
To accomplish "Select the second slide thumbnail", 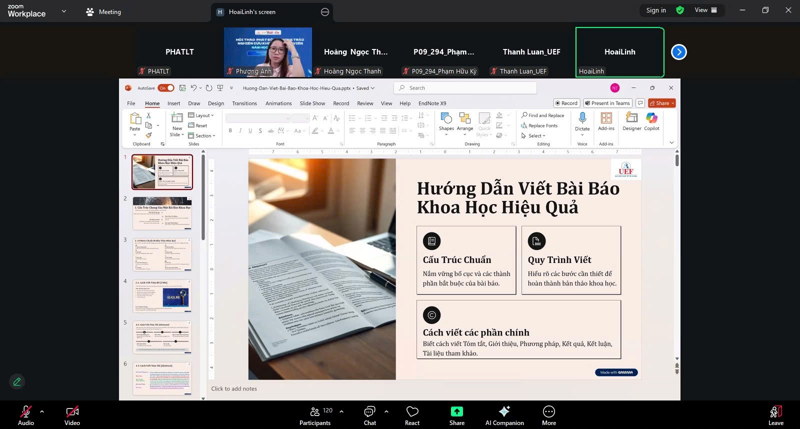I will tap(162, 211).
